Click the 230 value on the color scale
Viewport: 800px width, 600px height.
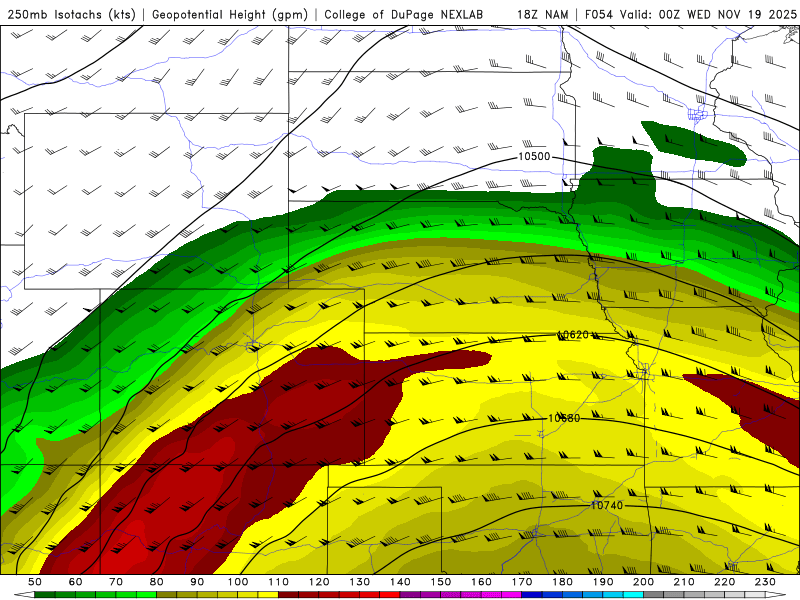click(x=765, y=582)
